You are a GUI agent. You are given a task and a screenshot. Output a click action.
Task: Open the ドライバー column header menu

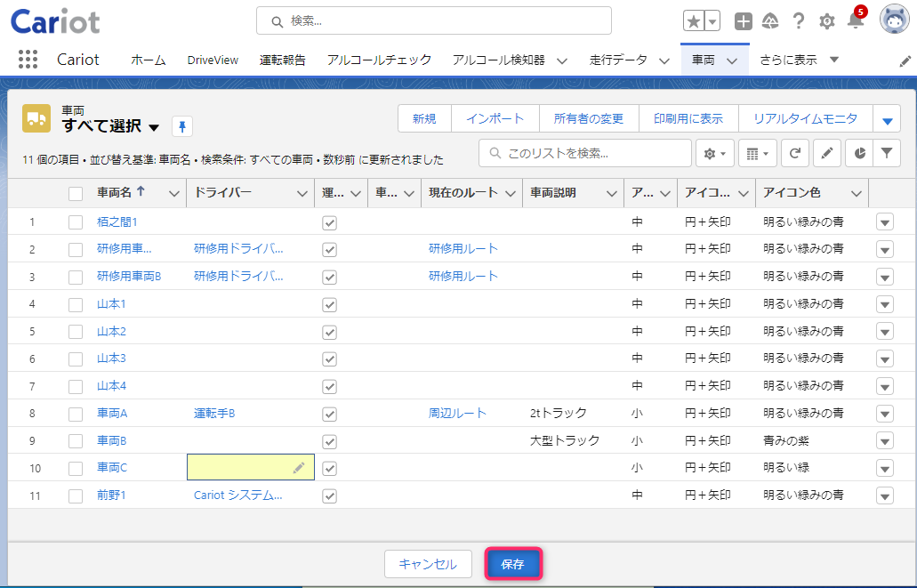click(302, 194)
